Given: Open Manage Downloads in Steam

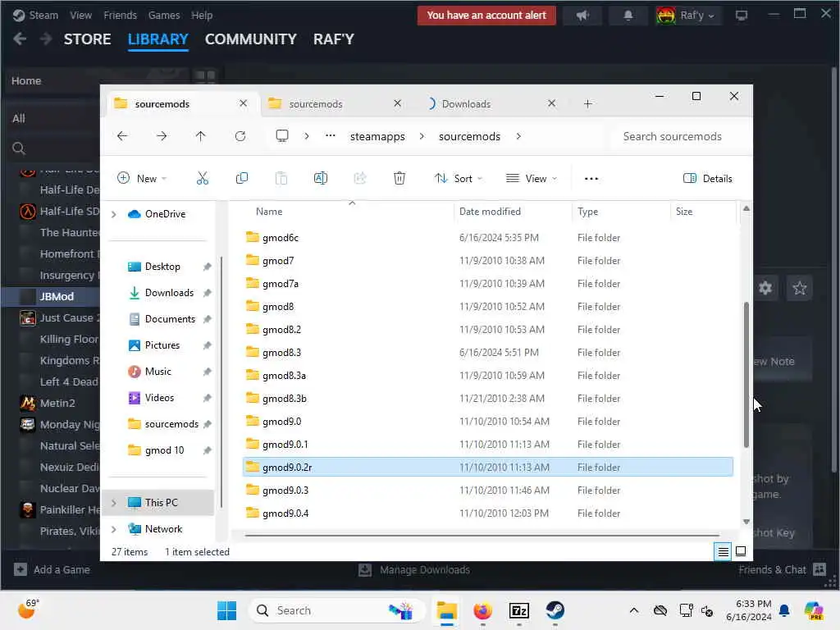Looking at the screenshot, I should click(414, 570).
